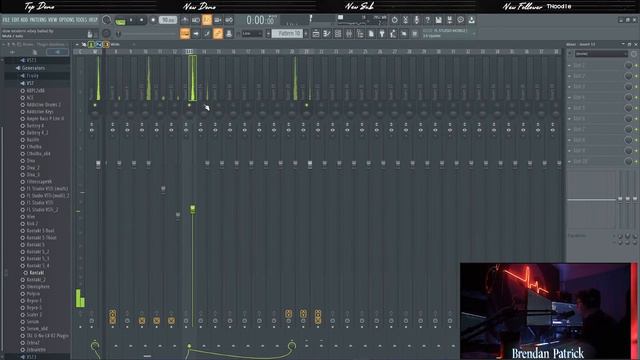Open the mixer options arrow menu
Screen dimensions: 640x360
(x=77, y=44)
